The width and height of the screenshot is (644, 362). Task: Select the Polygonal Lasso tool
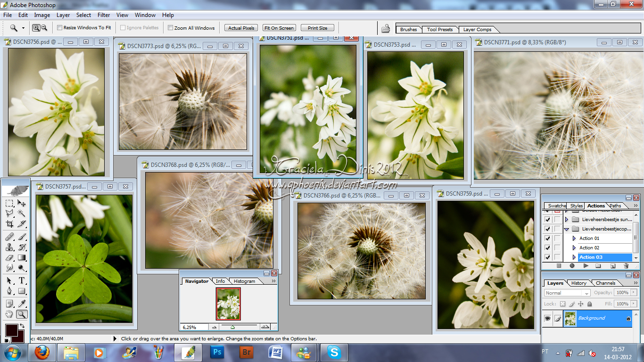tap(9, 214)
